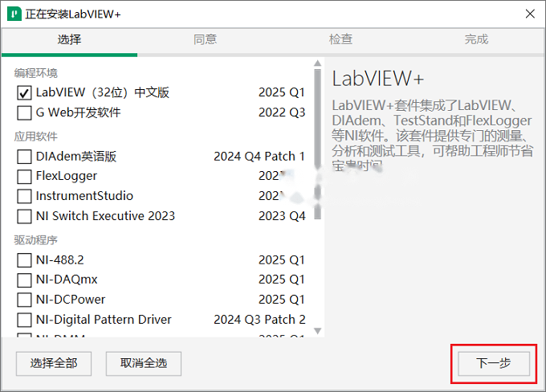The image size is (546, 392).
Task: Enable NI Switch Executive 2023 checkbox
Action: 24,216
